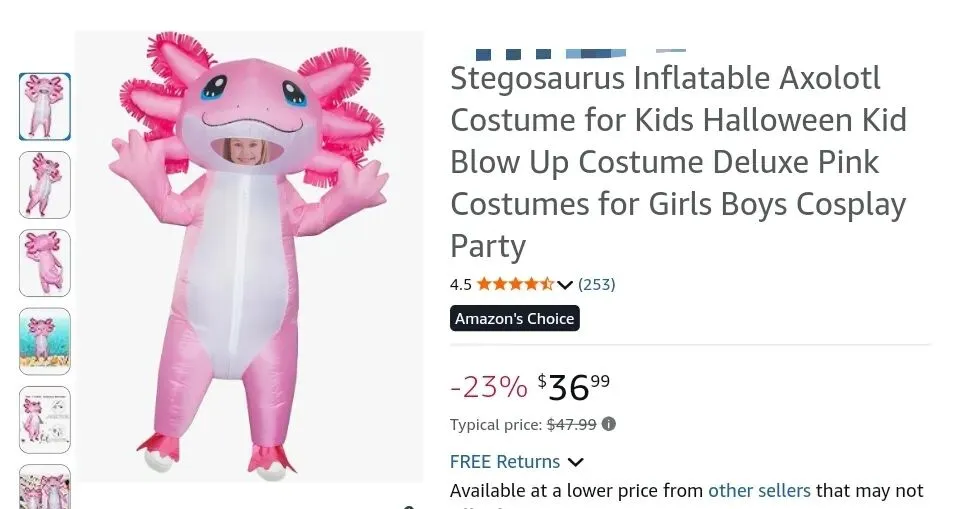The image size is (963, 509).
Task: Open the third thumbnail showing costume back
Action: [45, 263]
